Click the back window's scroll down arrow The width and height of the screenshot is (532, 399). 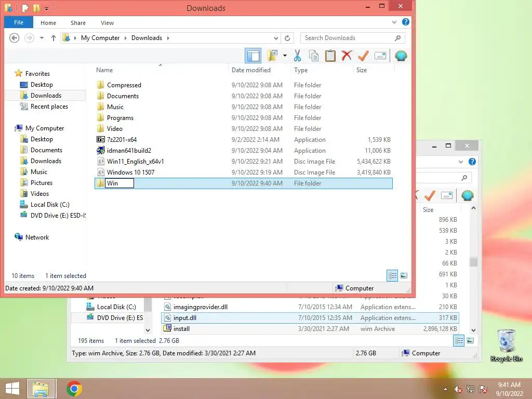473,330
